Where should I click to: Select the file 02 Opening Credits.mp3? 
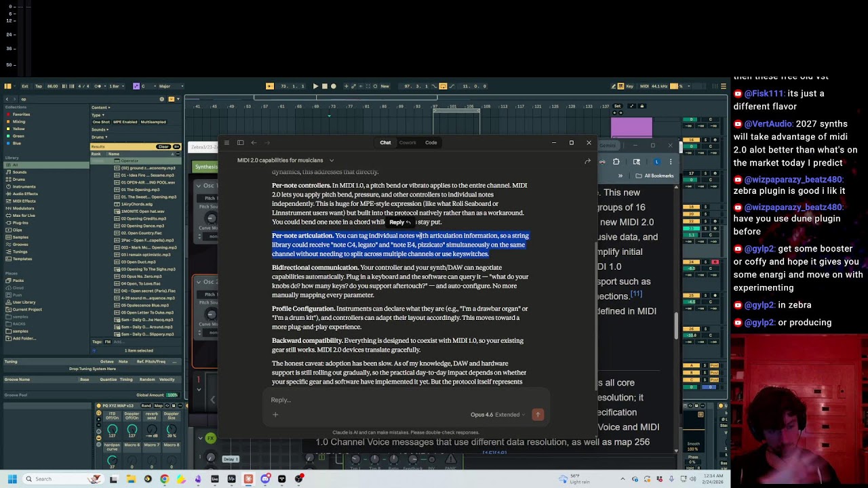(143, 218)
